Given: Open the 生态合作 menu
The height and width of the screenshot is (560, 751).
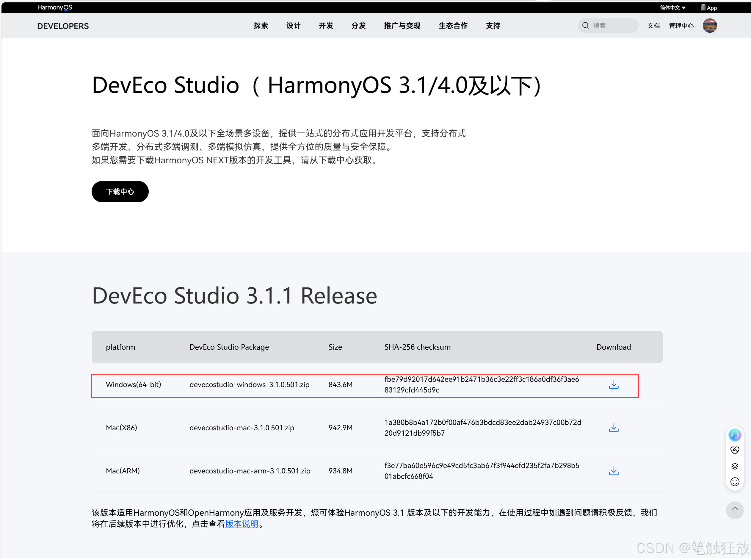Looking at the screenshot, I should coord(453,26).
